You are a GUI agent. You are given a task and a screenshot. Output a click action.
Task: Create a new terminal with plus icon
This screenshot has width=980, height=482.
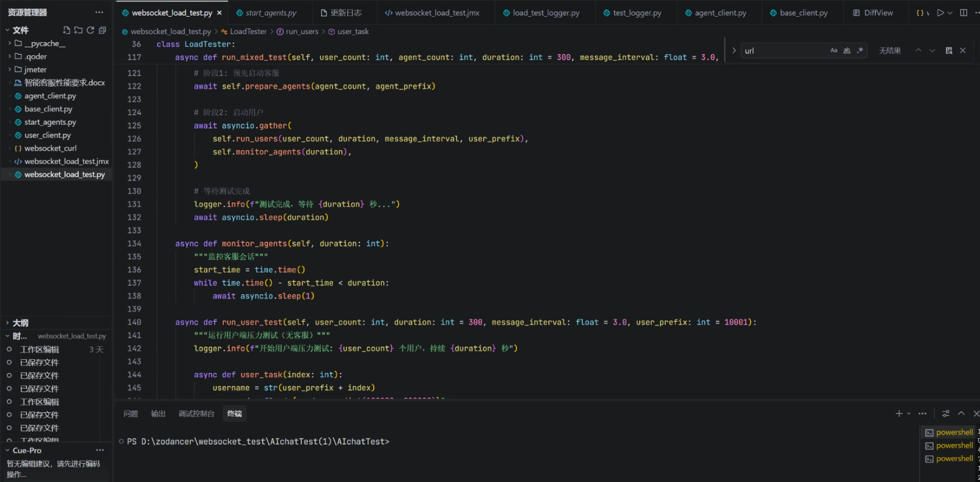coord(899,413)
